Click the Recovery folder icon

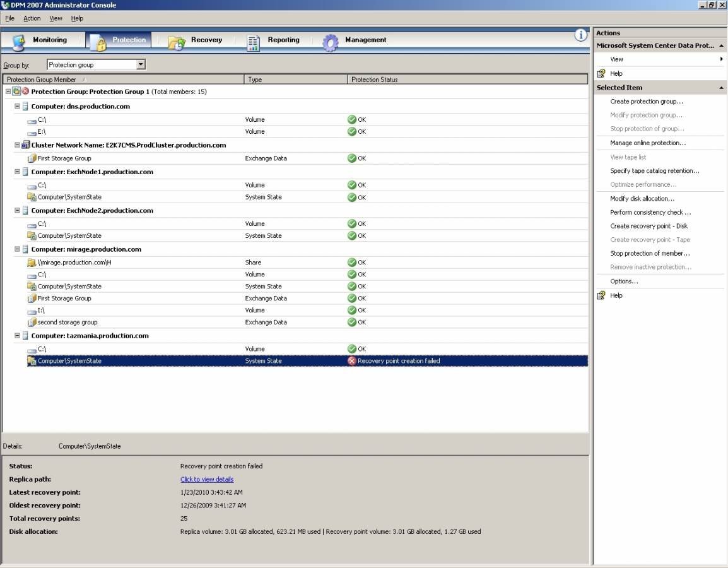176,42
